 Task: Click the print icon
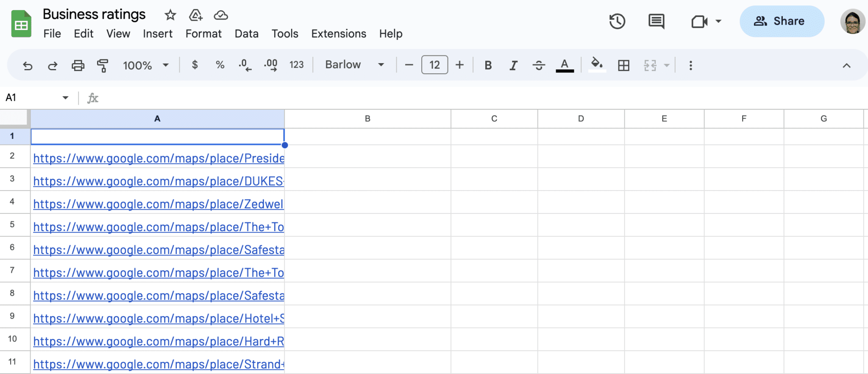click(78, 65)
